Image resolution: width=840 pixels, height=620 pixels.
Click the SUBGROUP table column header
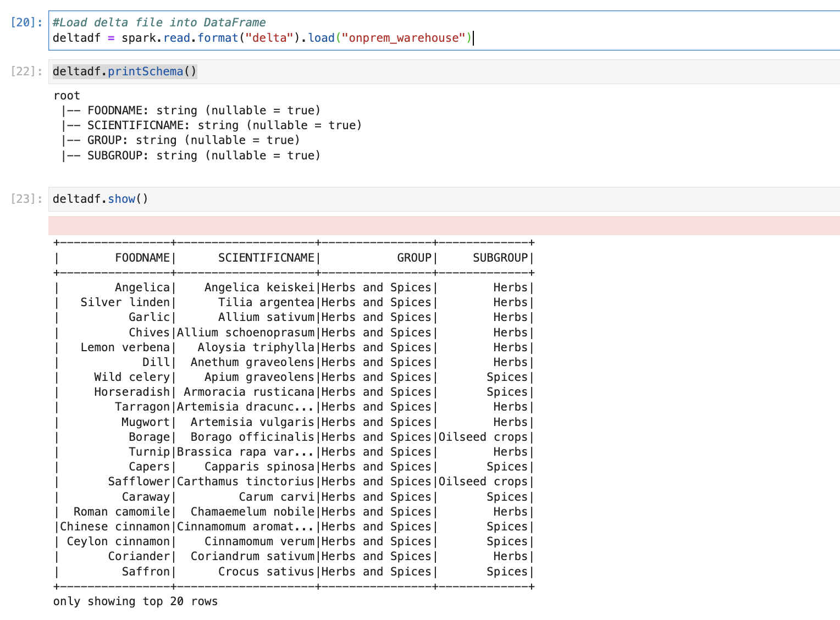500,258
